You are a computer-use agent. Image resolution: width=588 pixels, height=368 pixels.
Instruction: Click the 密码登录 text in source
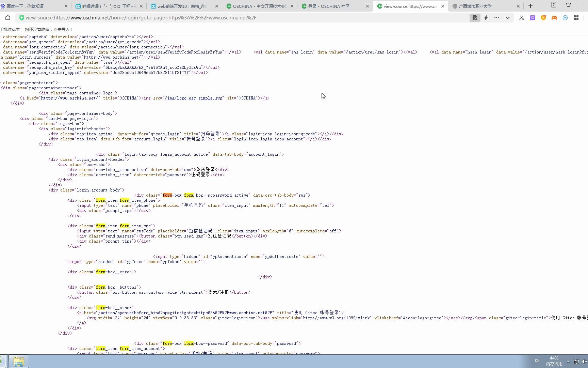click(x=201, y=175)
